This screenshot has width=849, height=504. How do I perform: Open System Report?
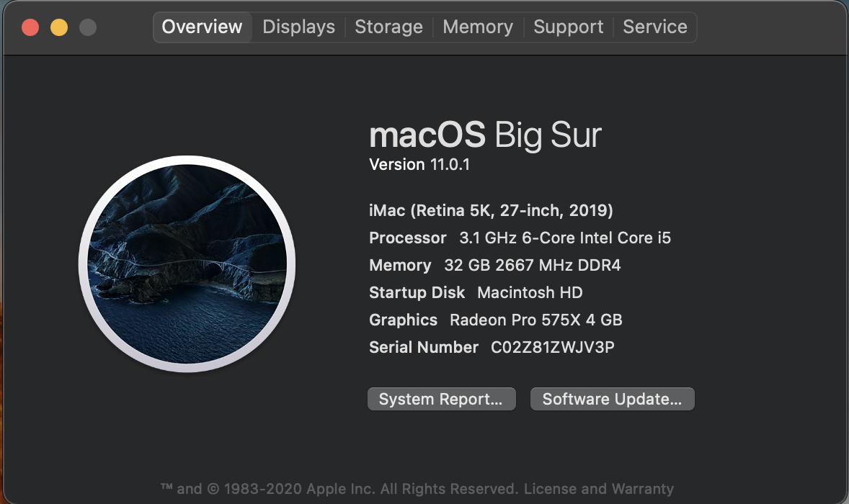click(441, 400)
